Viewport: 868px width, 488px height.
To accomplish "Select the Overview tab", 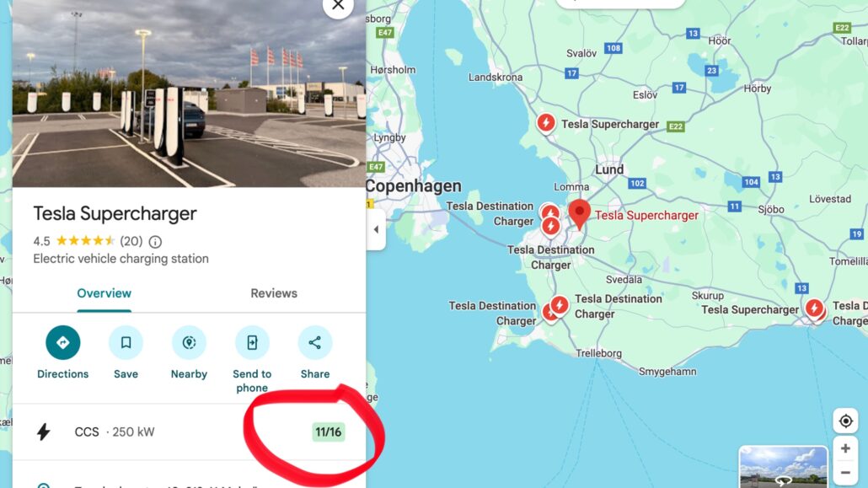I will tap(104, 293).
